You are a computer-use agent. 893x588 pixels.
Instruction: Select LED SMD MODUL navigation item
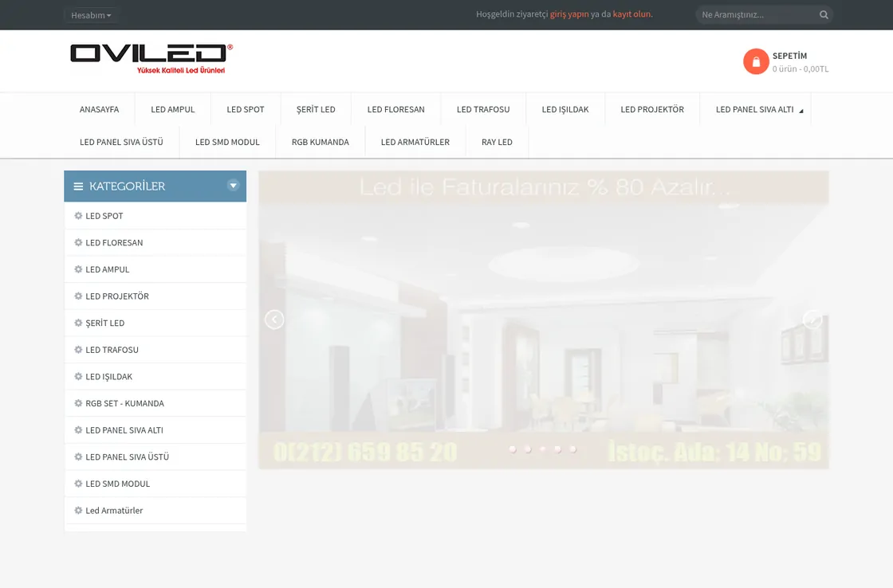pyautogui.click(x=227, y=142)
